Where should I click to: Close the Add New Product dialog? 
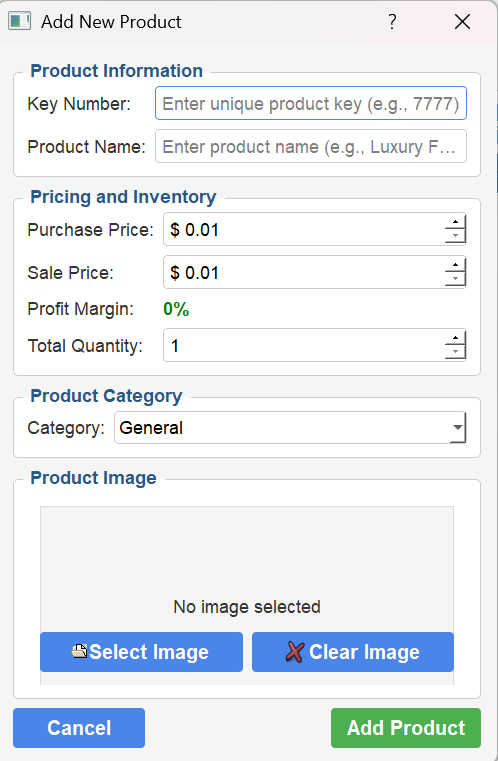point(462,21)
